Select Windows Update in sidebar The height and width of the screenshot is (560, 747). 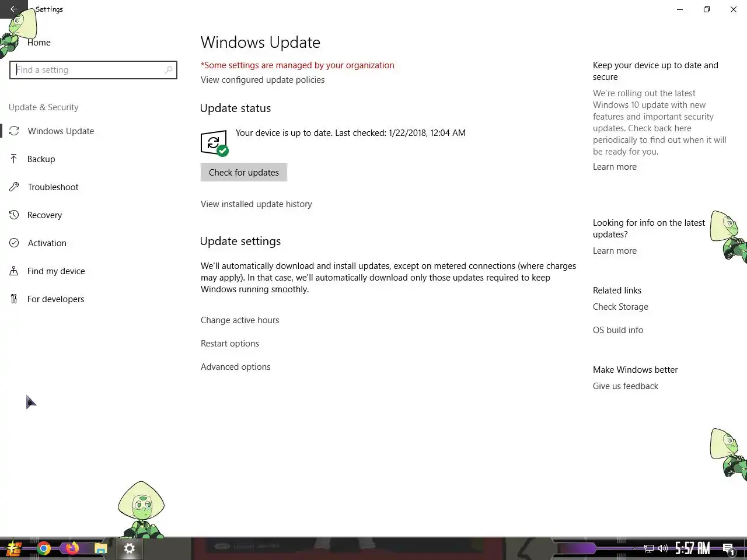tap(61, 131)
